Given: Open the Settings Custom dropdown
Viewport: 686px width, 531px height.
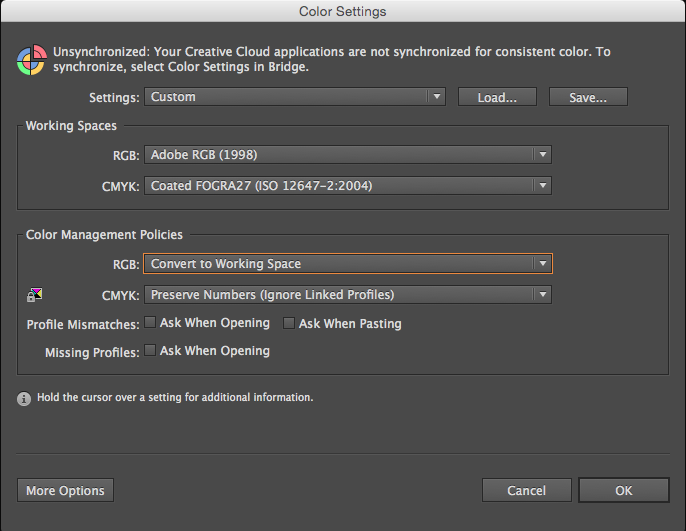Looking at the screenshot, I should click(x=295, y=97).
